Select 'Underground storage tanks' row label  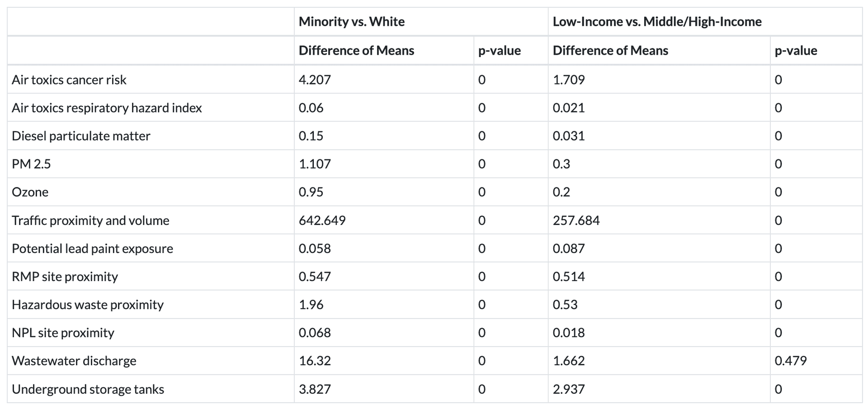(x=88, y=389)
